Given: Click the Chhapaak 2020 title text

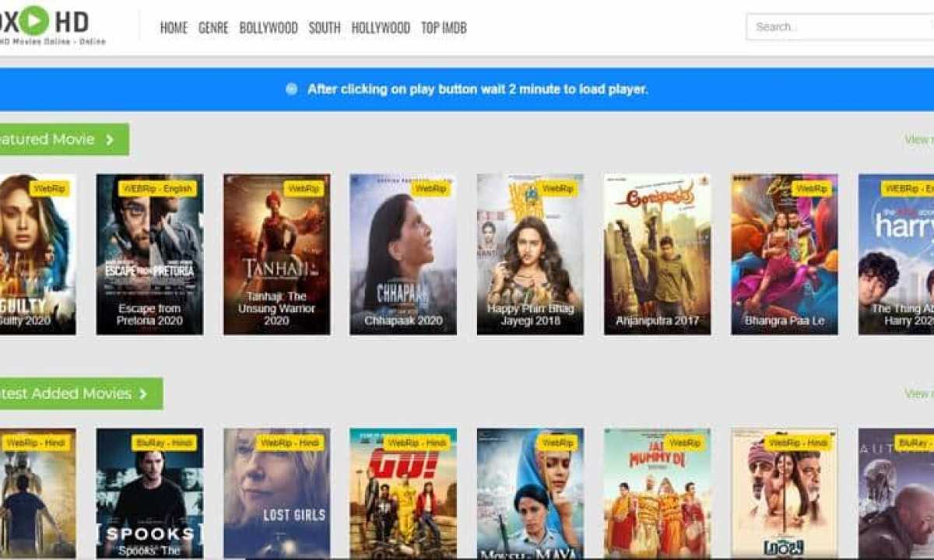Looking at the screenshot, I should tap(403, 320).
